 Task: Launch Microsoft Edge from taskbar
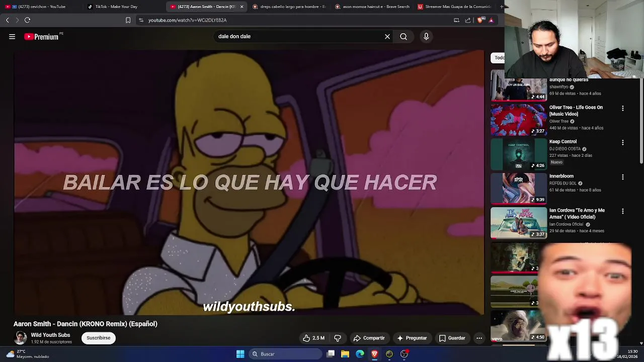360,354
